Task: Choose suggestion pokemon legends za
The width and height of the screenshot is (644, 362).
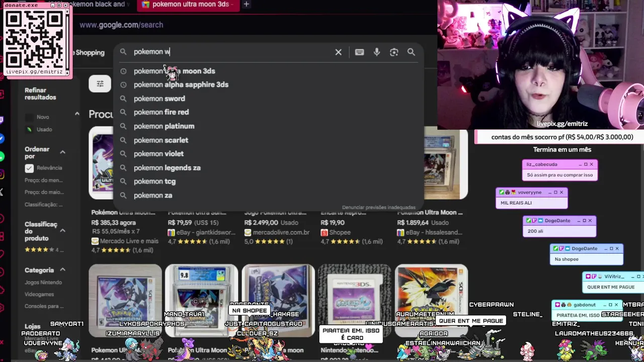Action: (167, 167)
